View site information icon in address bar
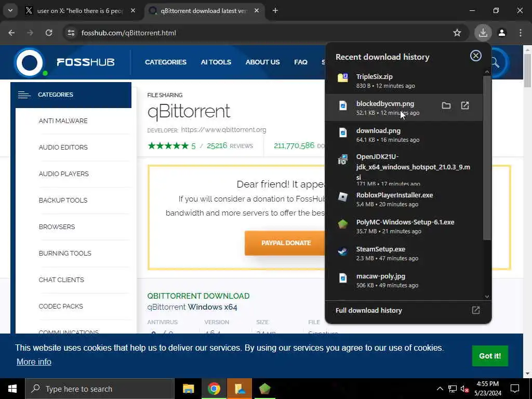 71,33
